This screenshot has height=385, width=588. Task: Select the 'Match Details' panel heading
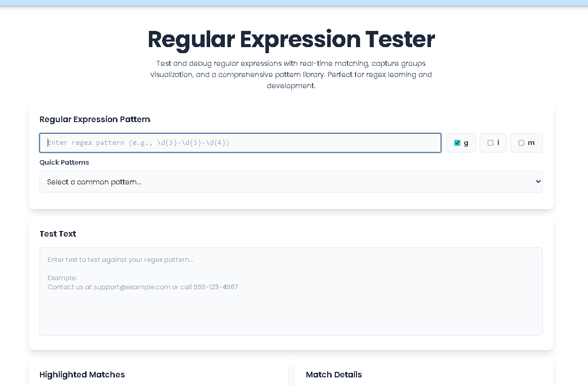pyautogui.click(x=334, y=374)
